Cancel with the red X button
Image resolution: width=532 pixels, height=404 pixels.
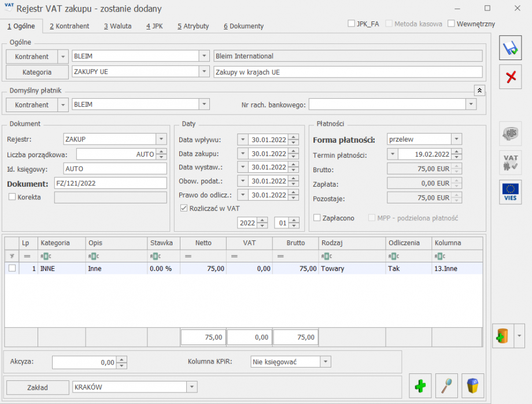coord(510,77)
